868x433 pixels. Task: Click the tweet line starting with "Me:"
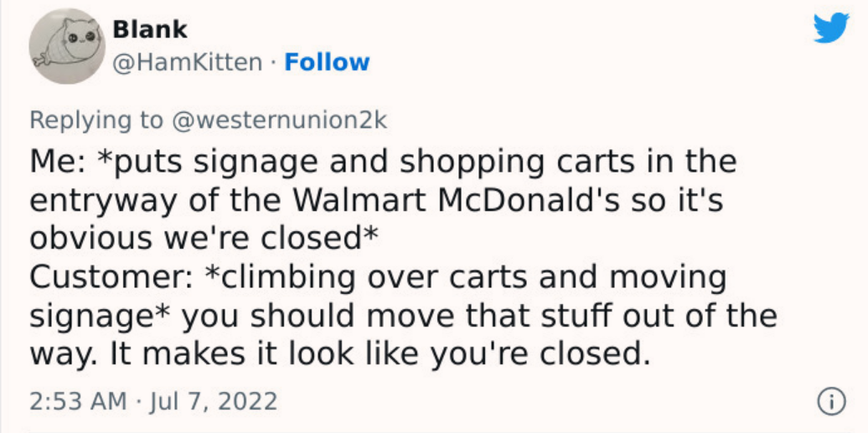click(x=382, y=162)
